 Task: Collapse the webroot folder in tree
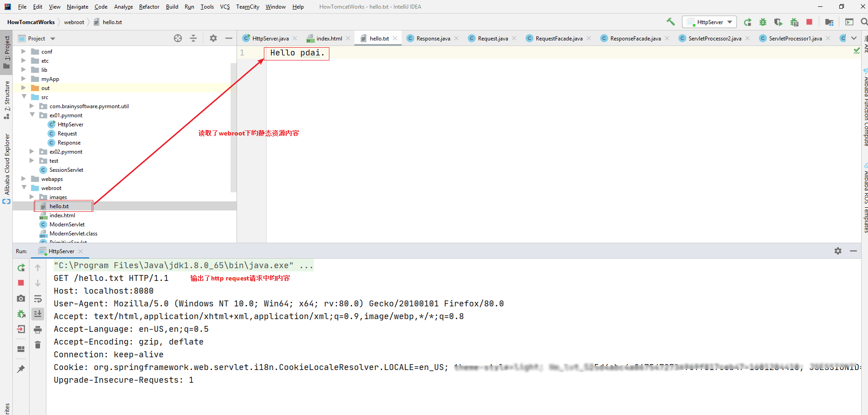[24, 188]
